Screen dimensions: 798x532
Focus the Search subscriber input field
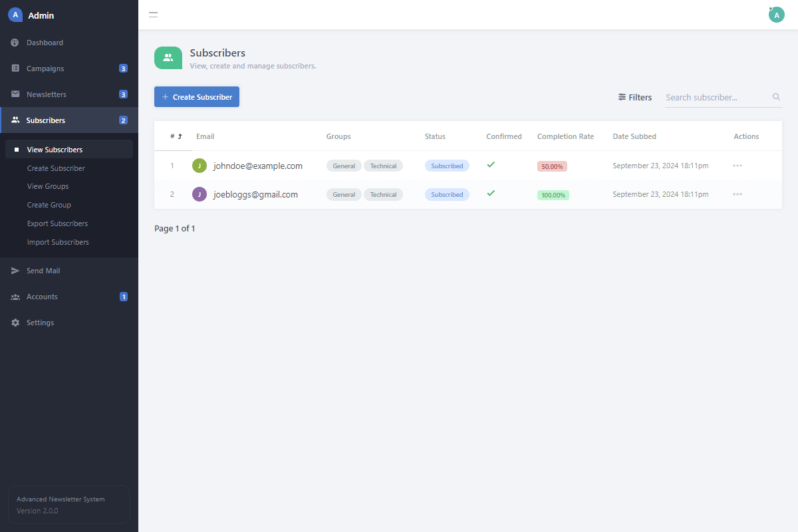[717, 97]
